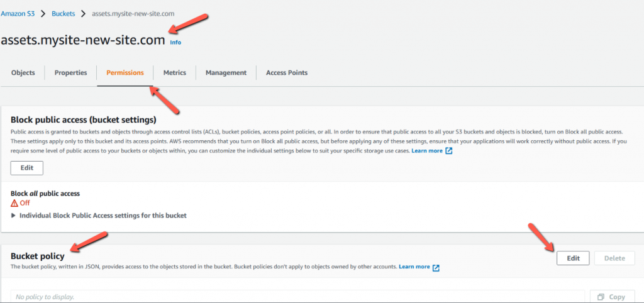Expand Individual Block Public Access settings
Image resolution: width=644 pixels, height=303 pixels.
coord(99,215)
